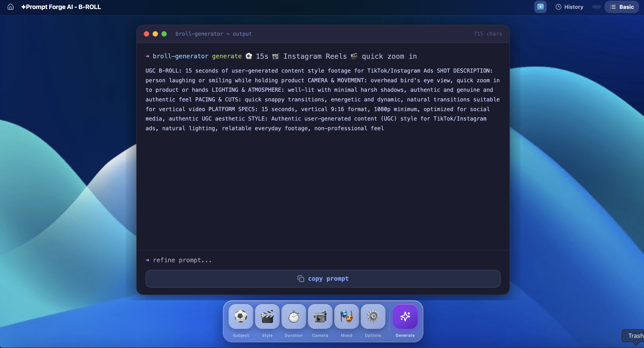This screenshot has height=348, width=644.
Task: Open the History panel
Action: coord(569,7)
